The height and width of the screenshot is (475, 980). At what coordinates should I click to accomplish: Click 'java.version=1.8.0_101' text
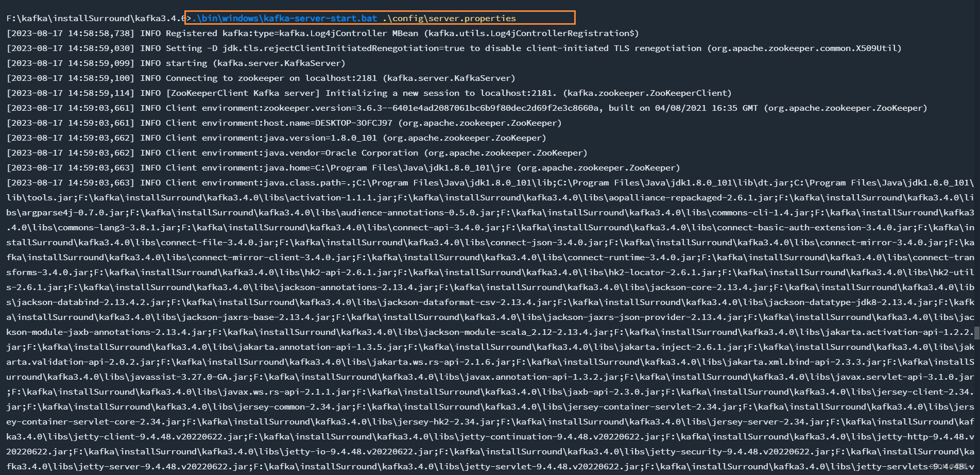[320, 138]
